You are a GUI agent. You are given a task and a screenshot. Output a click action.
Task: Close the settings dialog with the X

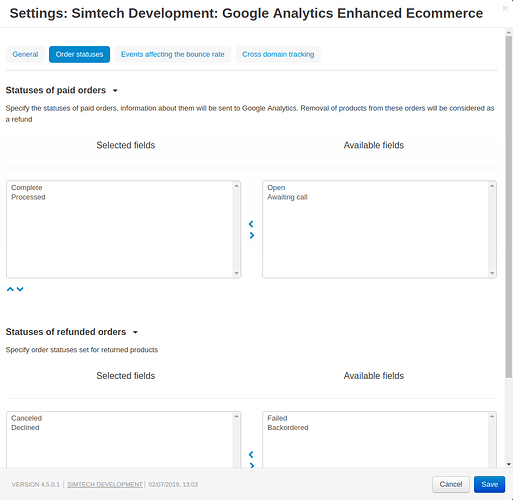[x=505, y=8]
